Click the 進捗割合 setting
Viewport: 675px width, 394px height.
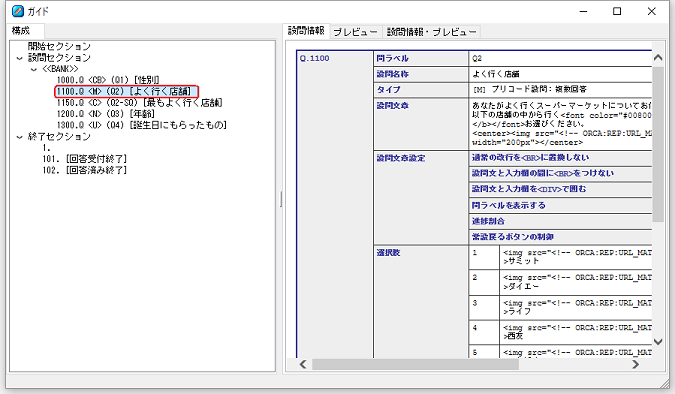click(x=488, y=221)
